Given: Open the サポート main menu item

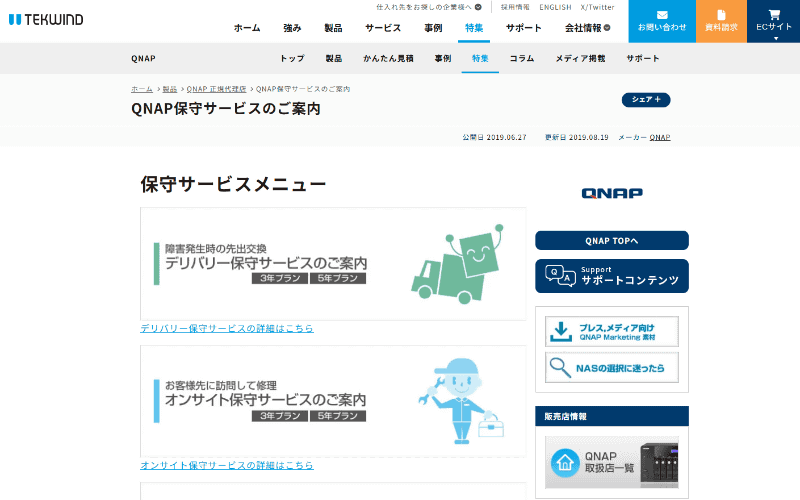Looking at the screenshot, I should pos(523,28).
